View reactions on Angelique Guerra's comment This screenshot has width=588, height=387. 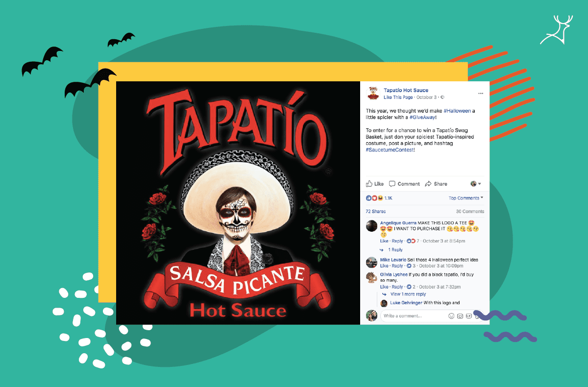tap(413, 241)
